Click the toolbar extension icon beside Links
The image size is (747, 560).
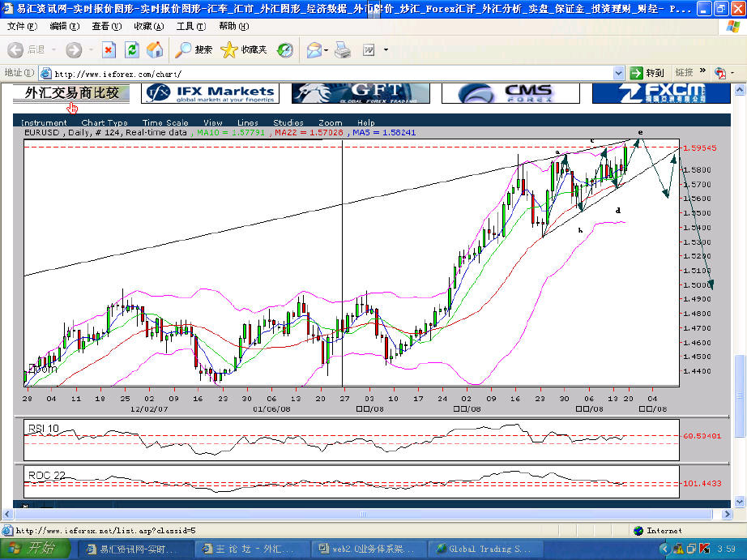[719, 73]
